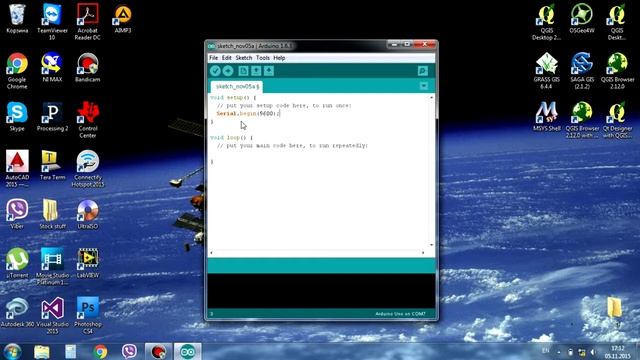
Task: Select the GRASS GIS 6.4.4 desktop icon
Action: pos(546,71)
